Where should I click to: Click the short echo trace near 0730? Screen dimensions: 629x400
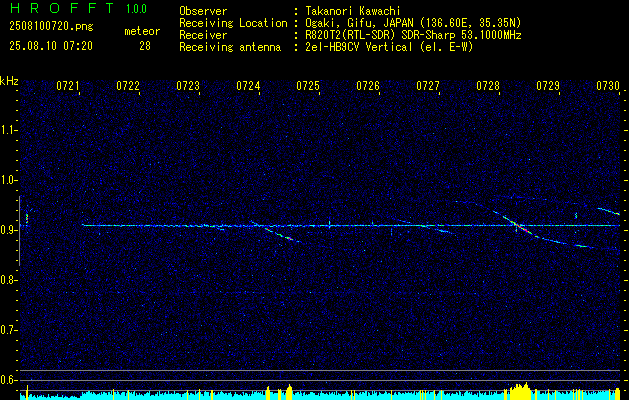(x=609, y=211)
